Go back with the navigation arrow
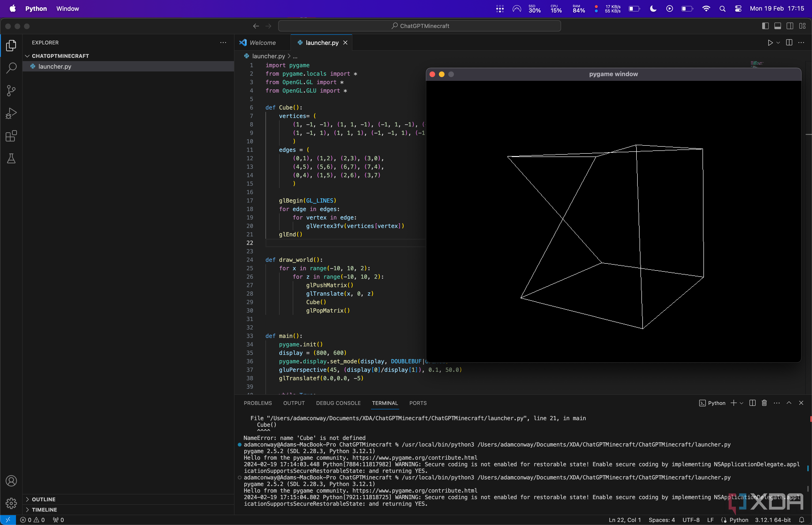Screen dimensions: 812x525 [256, 26]
